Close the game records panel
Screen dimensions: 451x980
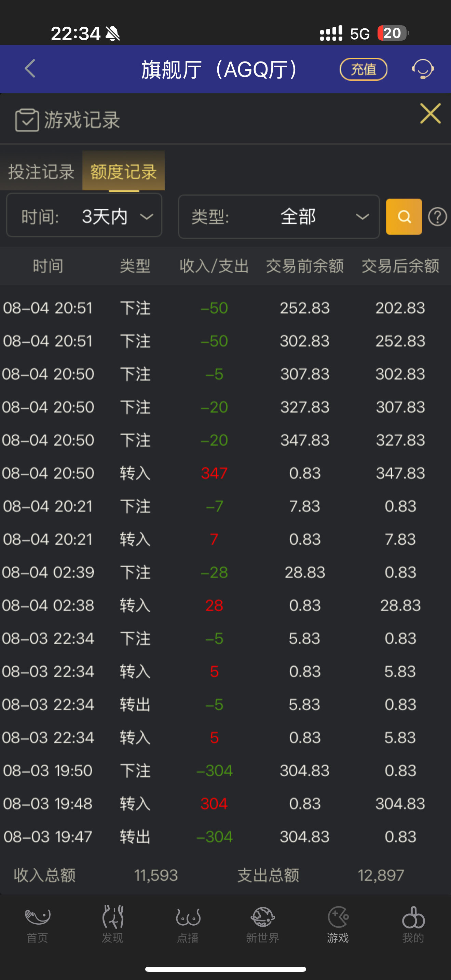point(430,113)
